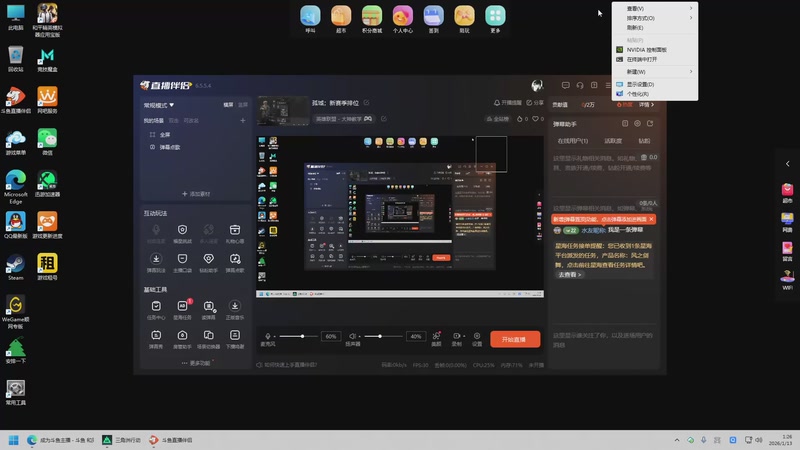Switch to 竖屏 portrait mode
Screen dimensions: 800x450
(243, 105)
